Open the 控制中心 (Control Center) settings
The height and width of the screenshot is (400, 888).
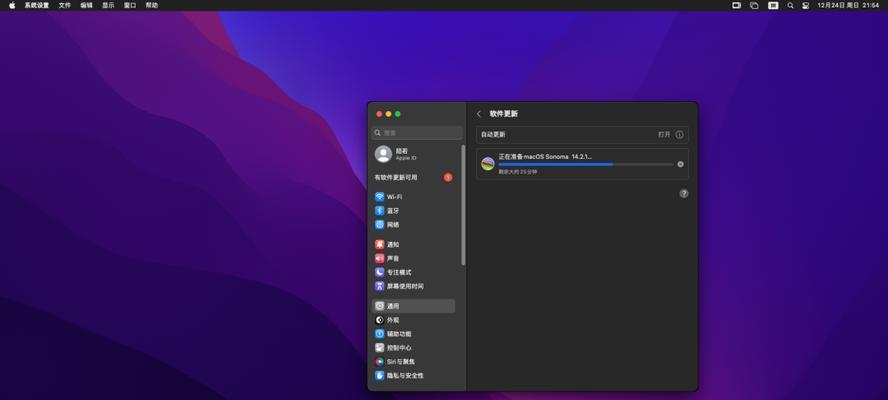pos(413,348)
